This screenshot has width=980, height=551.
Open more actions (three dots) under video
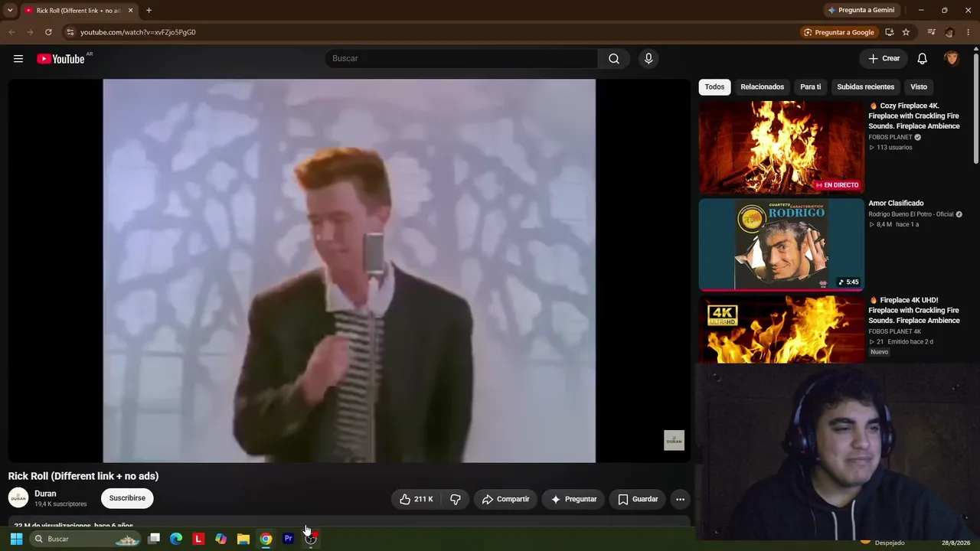click(x=680, y=499)
